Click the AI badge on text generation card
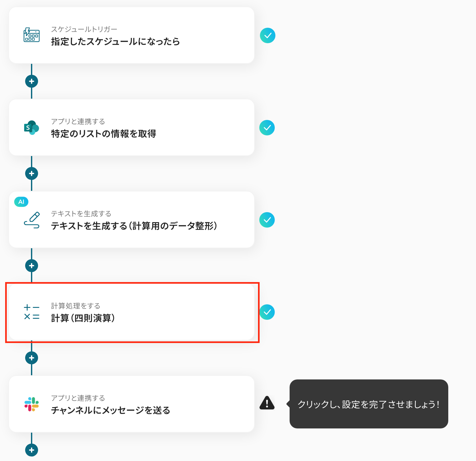The image size is (476, 461). tap(21, 202)
